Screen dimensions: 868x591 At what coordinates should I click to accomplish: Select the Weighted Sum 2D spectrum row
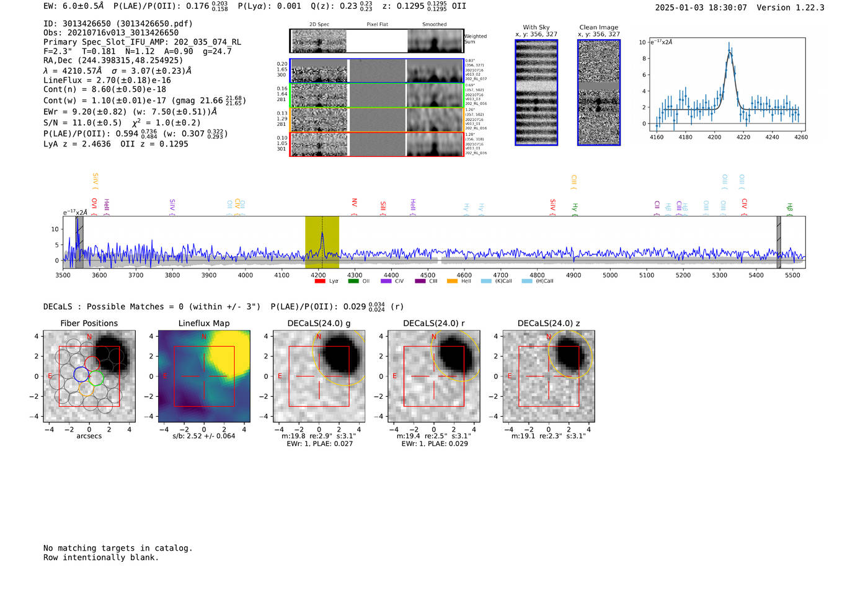(x=377, y=41)
